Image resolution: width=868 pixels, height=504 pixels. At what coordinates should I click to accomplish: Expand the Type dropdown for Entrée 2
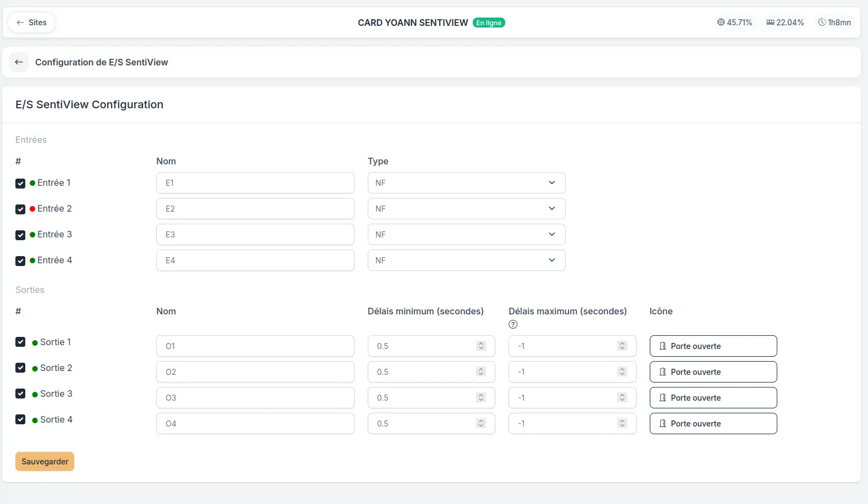(466, 209)
